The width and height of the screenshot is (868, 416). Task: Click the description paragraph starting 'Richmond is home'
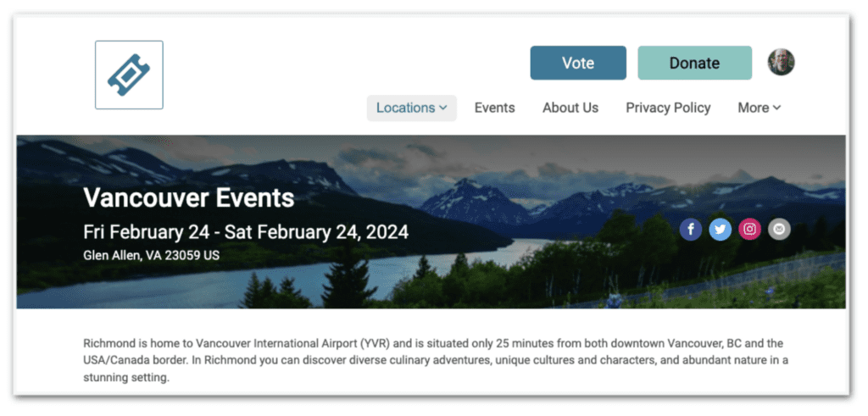point(436,361)
